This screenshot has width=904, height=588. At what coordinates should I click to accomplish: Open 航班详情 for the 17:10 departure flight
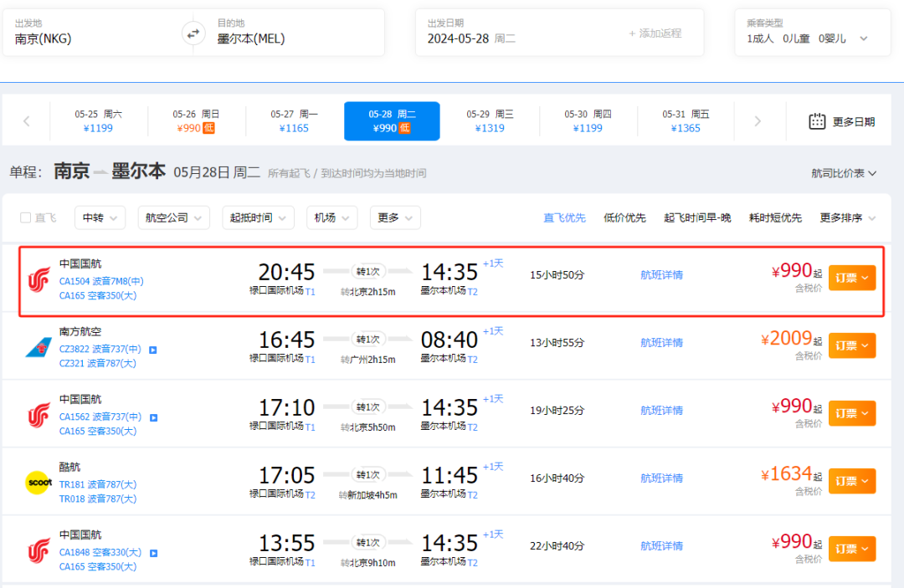pyautogui.click(x=662, y=411)
